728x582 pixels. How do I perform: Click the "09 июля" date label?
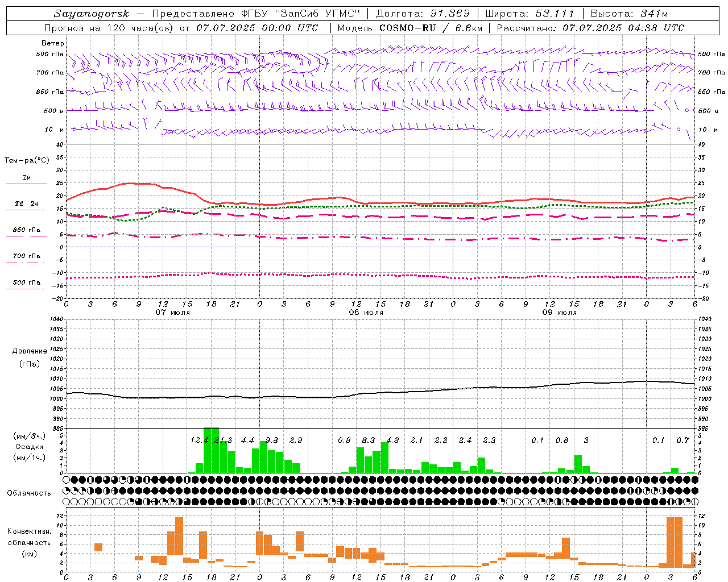coord(560,313)
